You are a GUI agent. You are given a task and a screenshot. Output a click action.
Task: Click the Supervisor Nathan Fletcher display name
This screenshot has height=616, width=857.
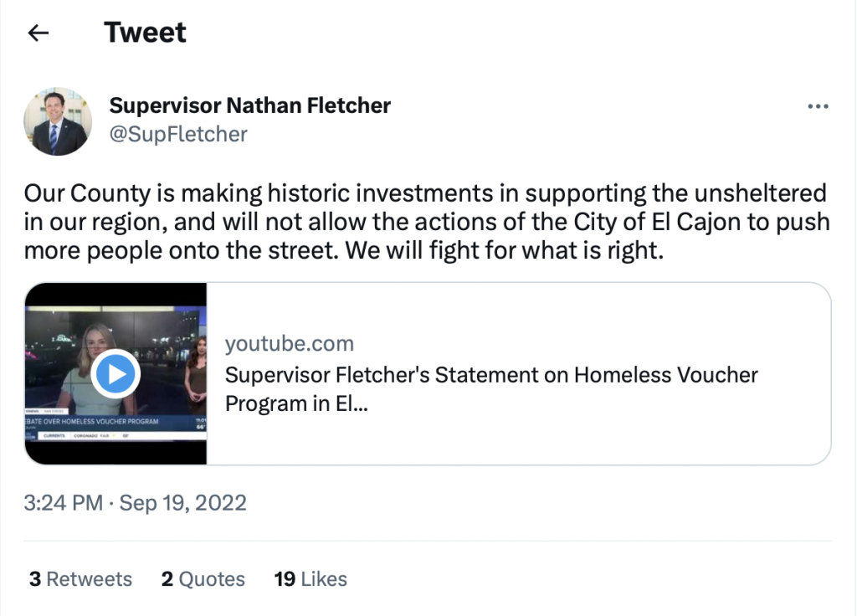(249, 105)
